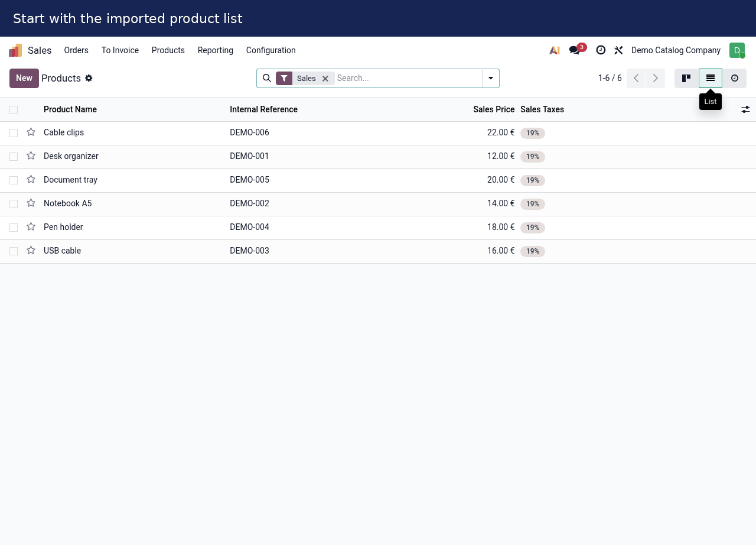
Task: Switch to Kanban view
Action: (686, 78)
